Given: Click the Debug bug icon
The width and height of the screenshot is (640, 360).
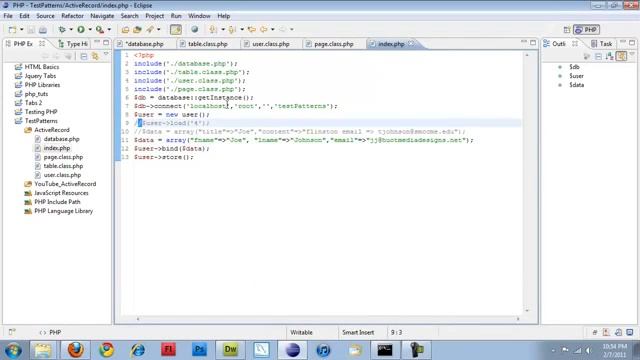Looking at the screenshot, I should (62, 29).
